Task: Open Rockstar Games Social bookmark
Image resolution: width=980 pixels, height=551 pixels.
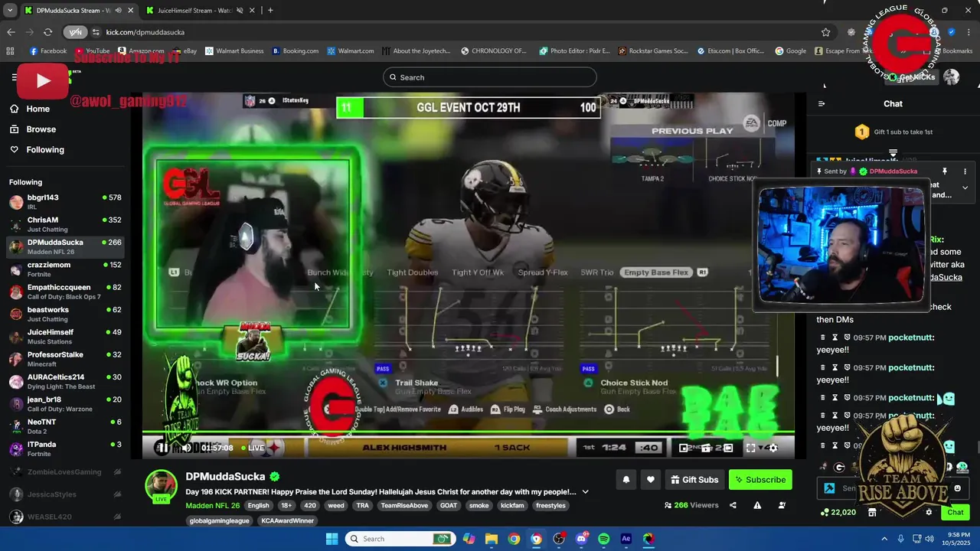Action: (x=652, y=51)
